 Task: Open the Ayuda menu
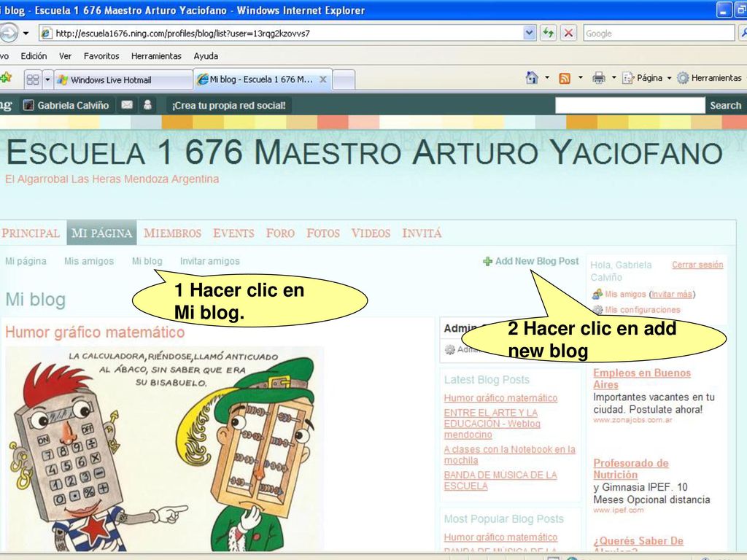click(206, 56)
